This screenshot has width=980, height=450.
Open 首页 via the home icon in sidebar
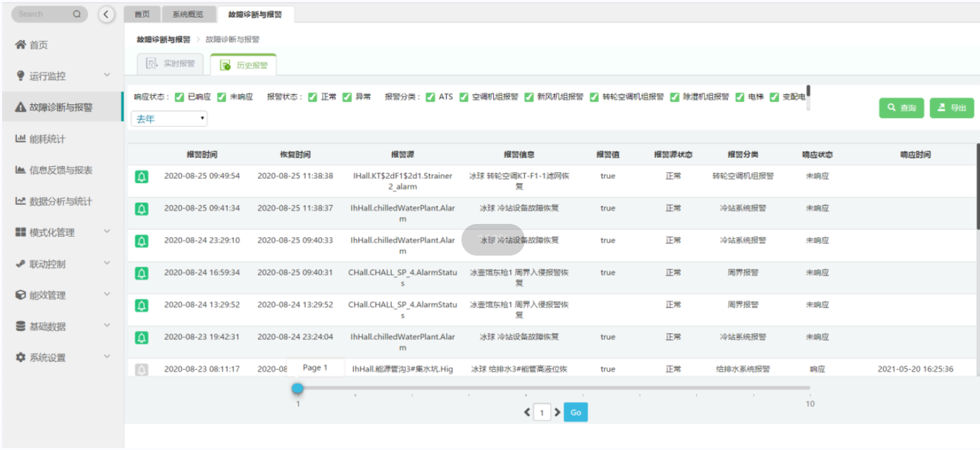pos(21,45)
